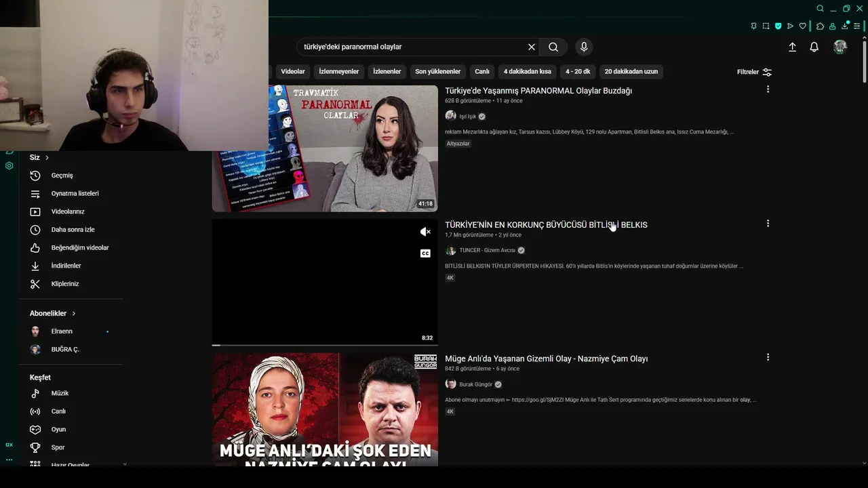Open the Oyun gamepad icon
Viewport: 868px width, 488px height.
[x=35, y=429]
